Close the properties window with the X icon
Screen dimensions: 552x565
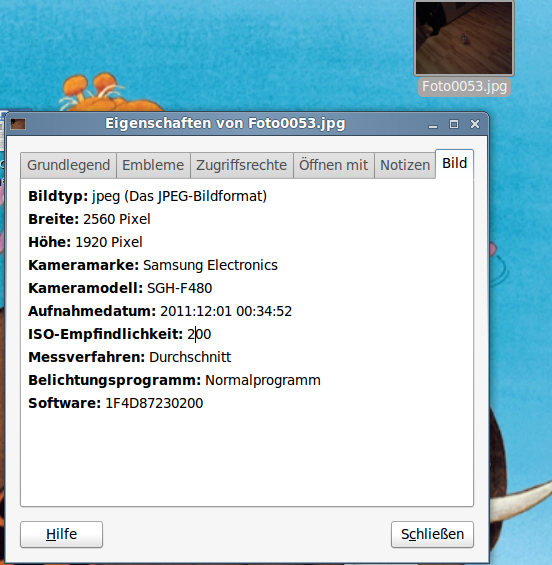pyautogui.click(x=475, y=124)
